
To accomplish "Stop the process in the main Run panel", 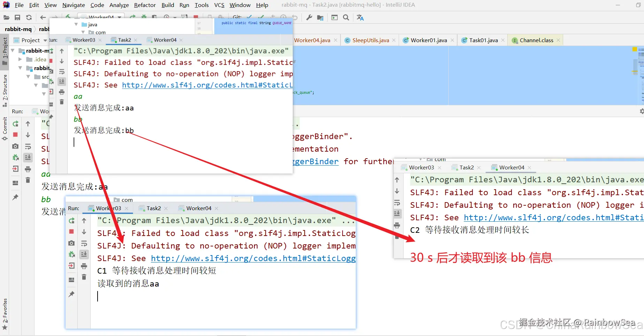I will [x=15, y=135].
